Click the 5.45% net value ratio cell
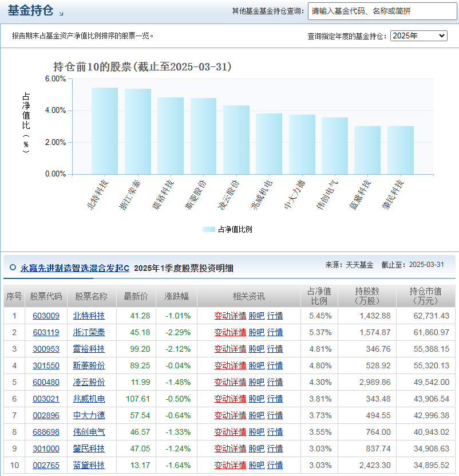The width and height of the screenshot is (459, 476). [320, 316]
